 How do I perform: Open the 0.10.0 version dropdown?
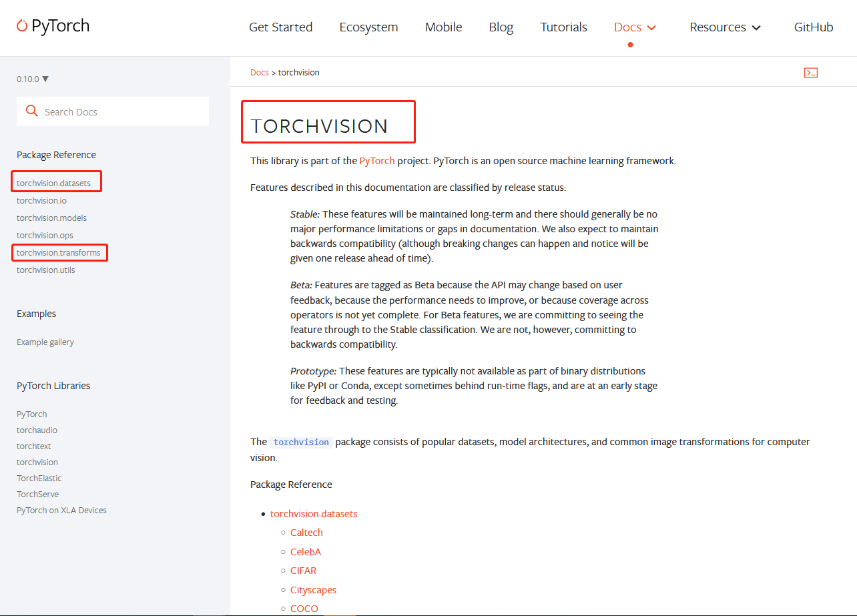(33, 79)
